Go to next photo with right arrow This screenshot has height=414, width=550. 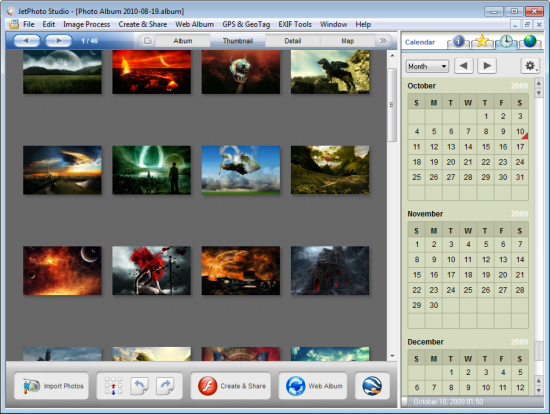point(59,41)
